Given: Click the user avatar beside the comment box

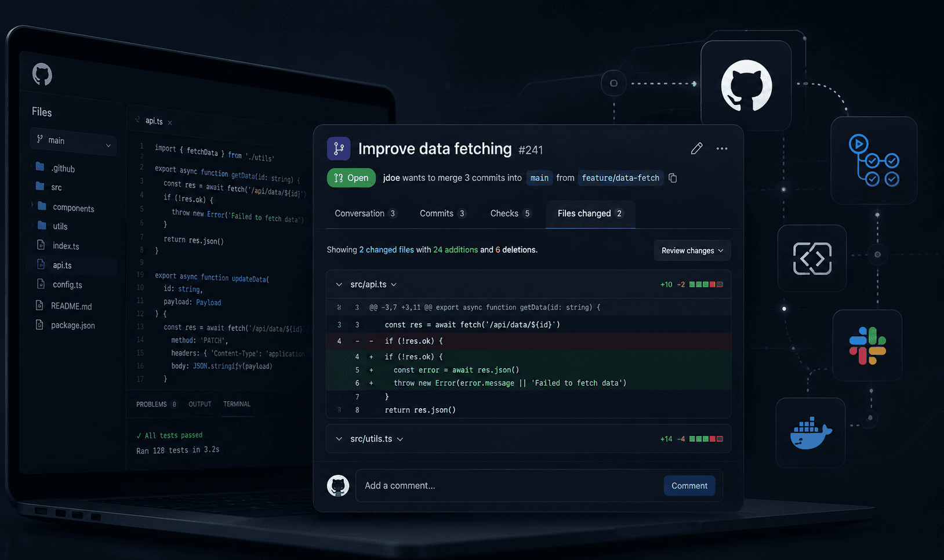Looking at the screenshot, I should tap(338, 486).
